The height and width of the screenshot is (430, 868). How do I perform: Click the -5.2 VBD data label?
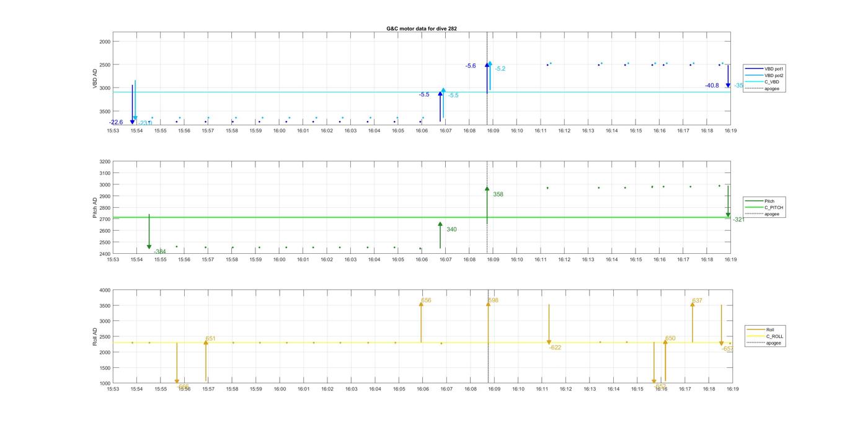500,69
